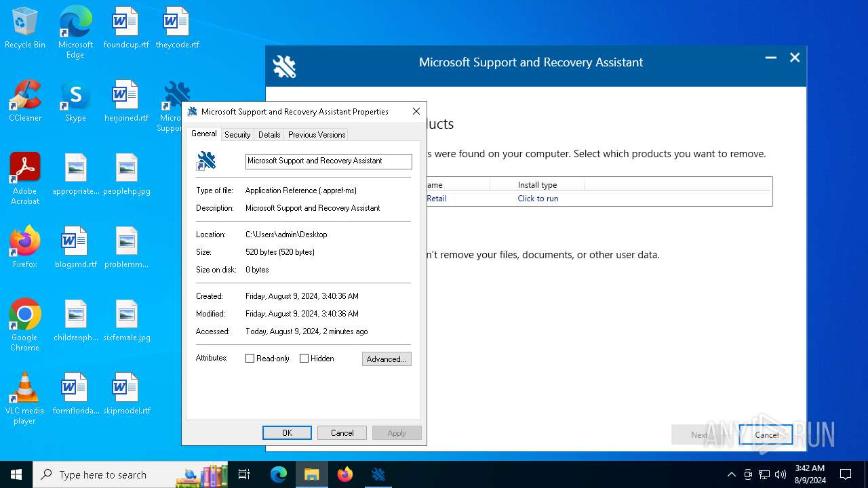The height and width of the screenshot is (488, 868).
Task: Click the Created date value in Properties
Action: (302, 296)
